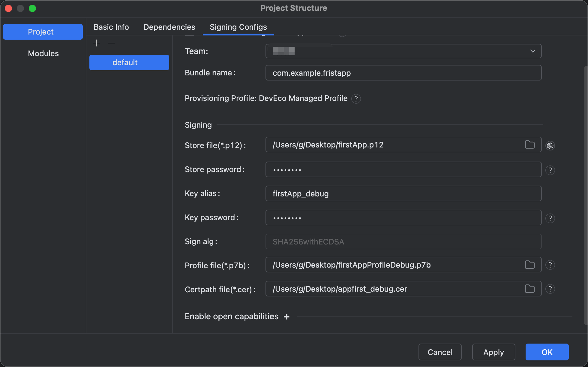This screenshot has width=588, height=367.
Task: Switch to the Basic Info tab
Action: tap(111, 27)
